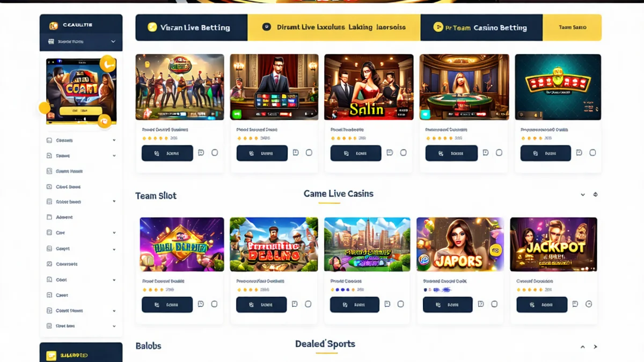Click the right arrow in the Dealed Sports section
Image resolution: width=644 pixels, height=362 pixels.
click(x=596, y=347)
